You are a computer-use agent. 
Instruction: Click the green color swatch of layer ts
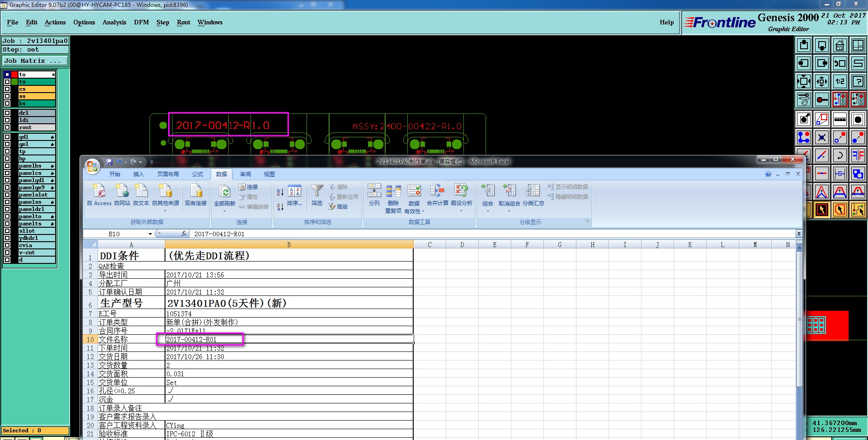14,82
